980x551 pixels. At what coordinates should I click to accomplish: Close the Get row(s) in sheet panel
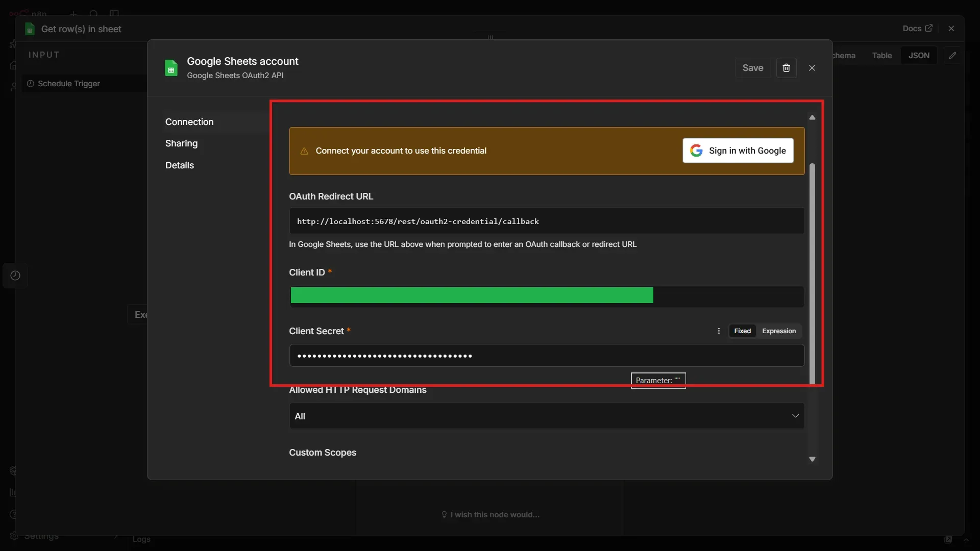click(951, 29)
